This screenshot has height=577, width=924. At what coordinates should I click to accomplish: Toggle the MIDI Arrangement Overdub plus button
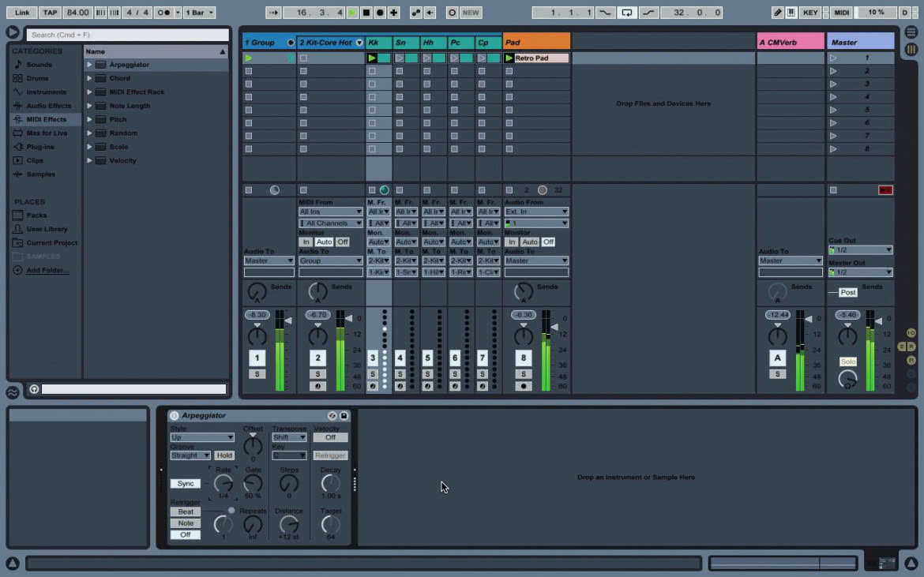click(x=393, y=13)
